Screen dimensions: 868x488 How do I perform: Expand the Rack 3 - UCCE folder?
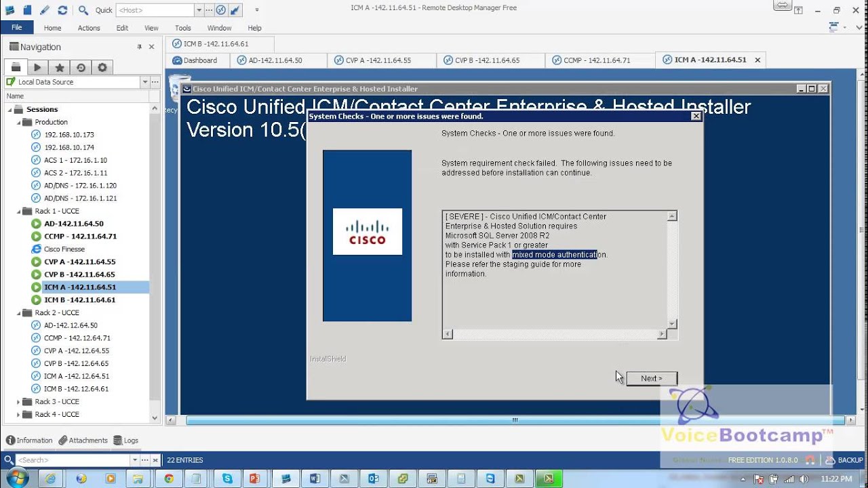point(19,401)
